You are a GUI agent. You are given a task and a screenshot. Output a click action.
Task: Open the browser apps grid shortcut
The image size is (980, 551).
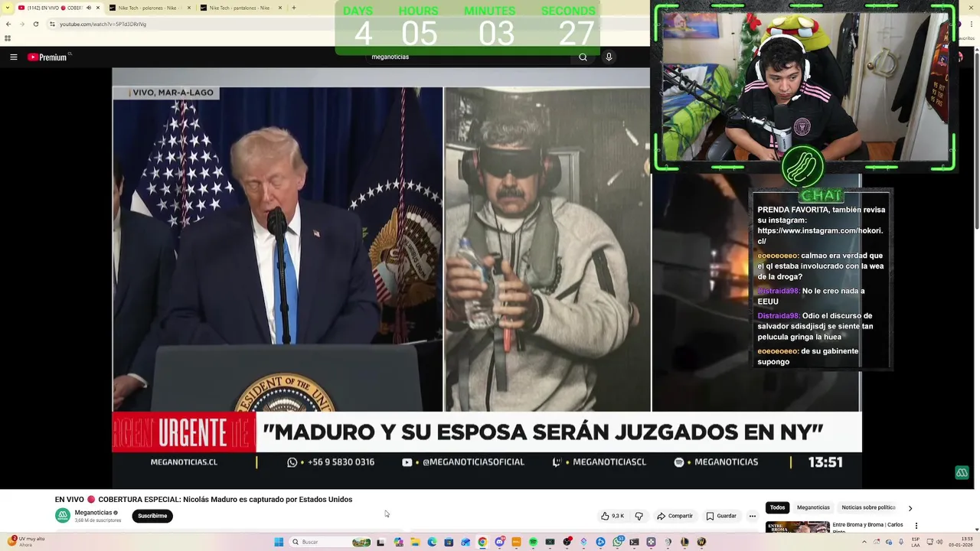(x=8, y=38)
